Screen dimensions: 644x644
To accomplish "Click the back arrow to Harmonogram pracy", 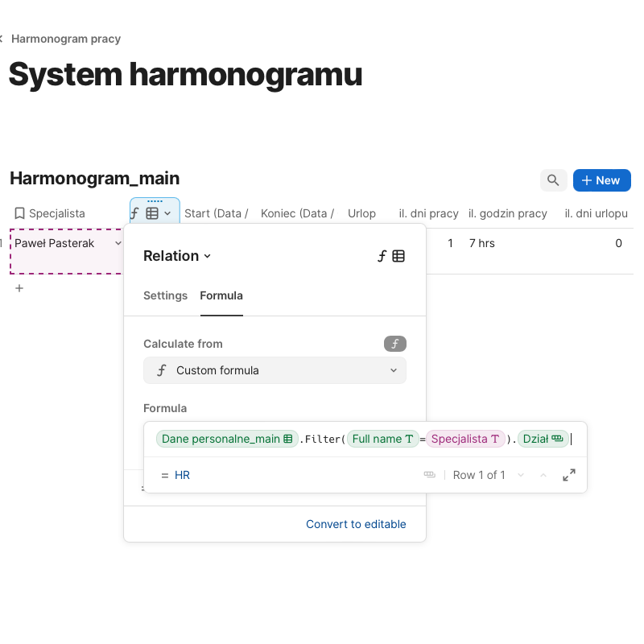I will (x=2, y=39).
